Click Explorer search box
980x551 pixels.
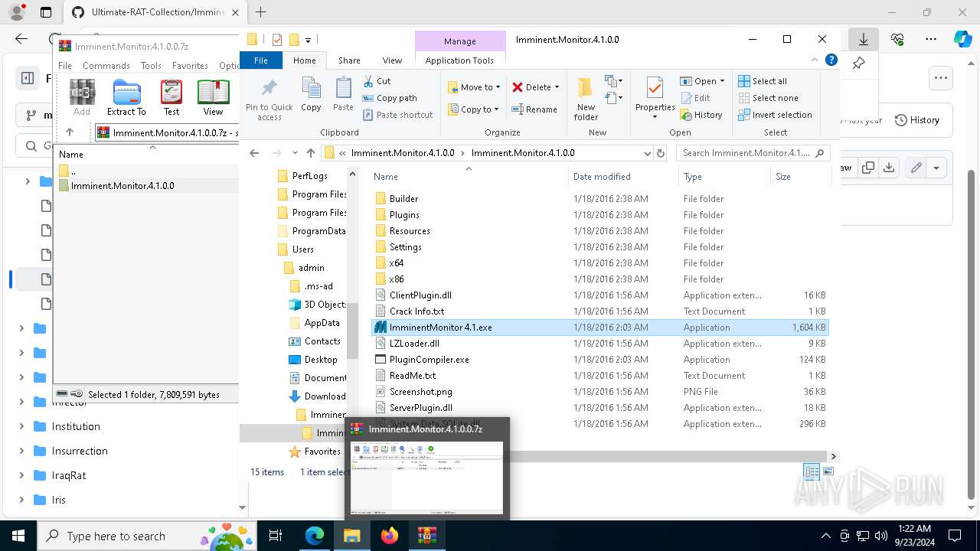pos(753,153)
